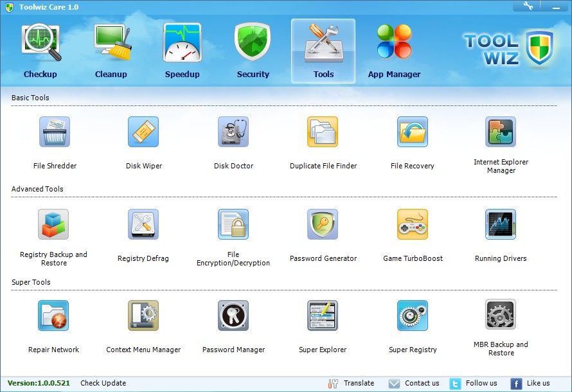Launch the Password Manager
Viewport: 572px width, 392px height.
click(233, 316)
